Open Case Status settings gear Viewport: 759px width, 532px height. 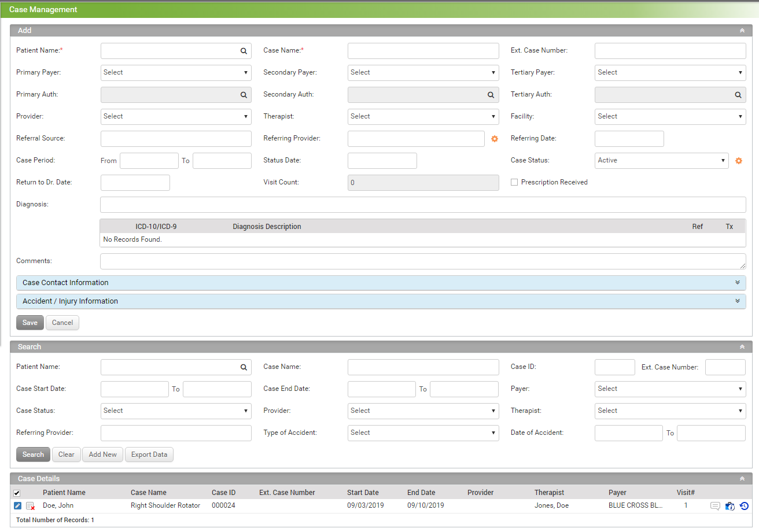coord(739,160)
